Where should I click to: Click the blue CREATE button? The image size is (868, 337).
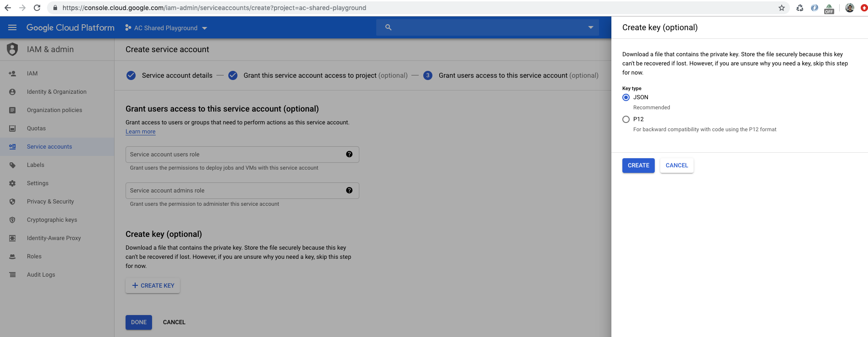coord(638,166)
